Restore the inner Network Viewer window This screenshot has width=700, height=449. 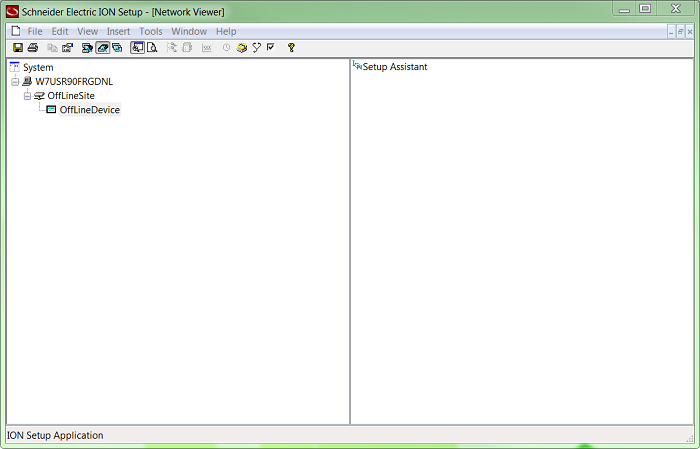tap(680, 32)
